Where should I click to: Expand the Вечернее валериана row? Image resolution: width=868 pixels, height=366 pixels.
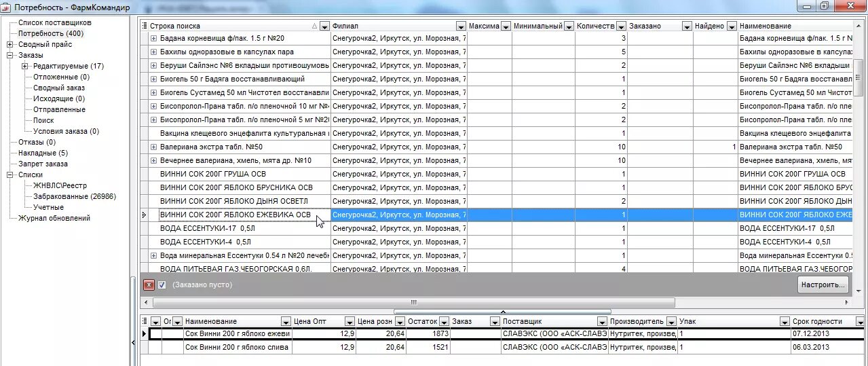click(x=153, y=160)
